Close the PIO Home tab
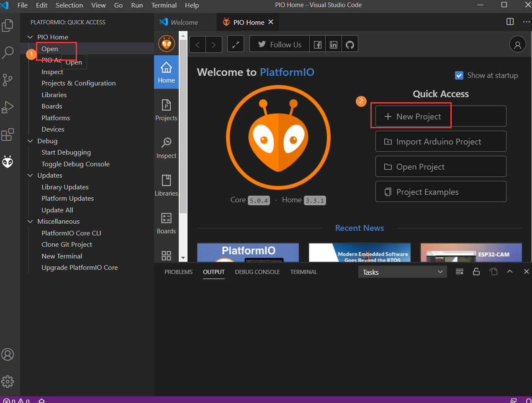532x403 pixels. (x=271, y=22)
